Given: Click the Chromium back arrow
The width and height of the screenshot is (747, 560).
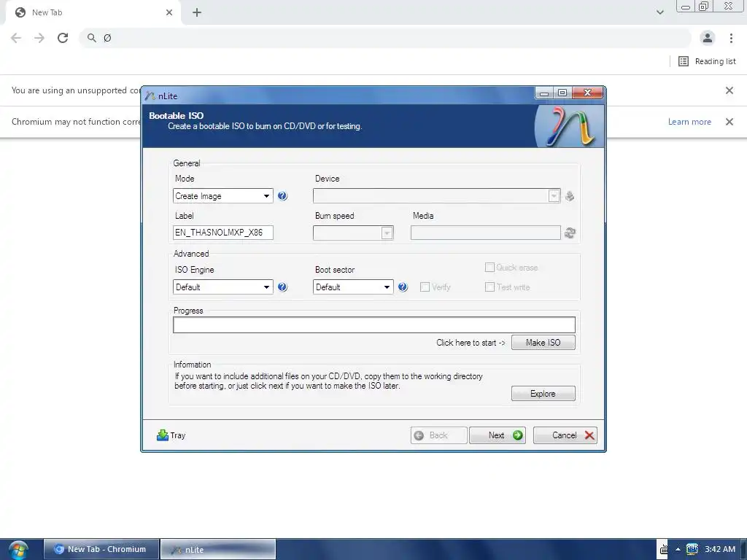Looking at the screenshot, I should click(16, 38).
